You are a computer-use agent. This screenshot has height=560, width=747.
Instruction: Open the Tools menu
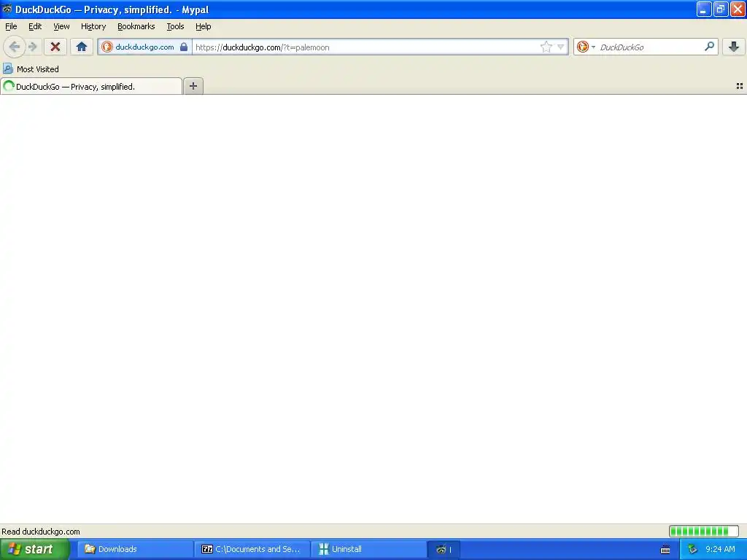pyautogui.click(x=175, y=26)
